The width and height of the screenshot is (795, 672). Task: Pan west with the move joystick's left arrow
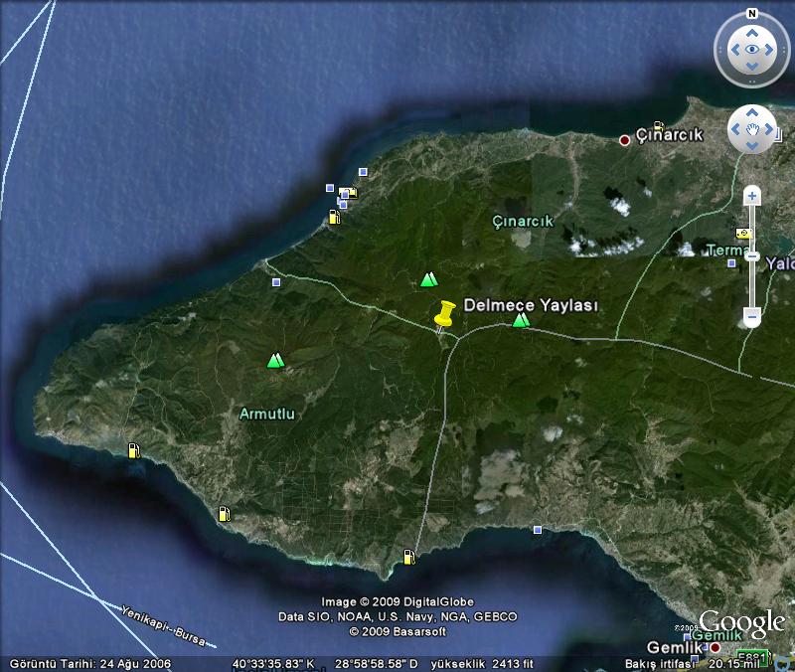click(735, 129)
